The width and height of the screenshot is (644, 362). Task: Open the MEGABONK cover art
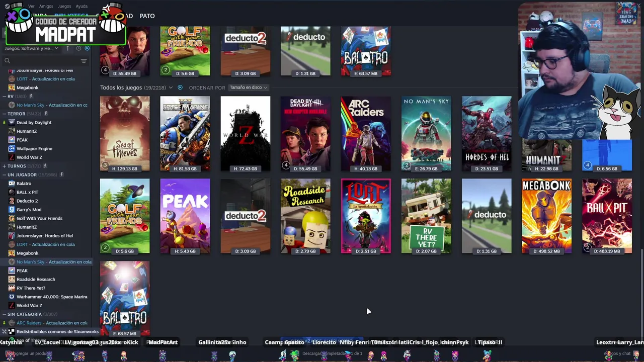pyautogui.click(x=547, y=216)
